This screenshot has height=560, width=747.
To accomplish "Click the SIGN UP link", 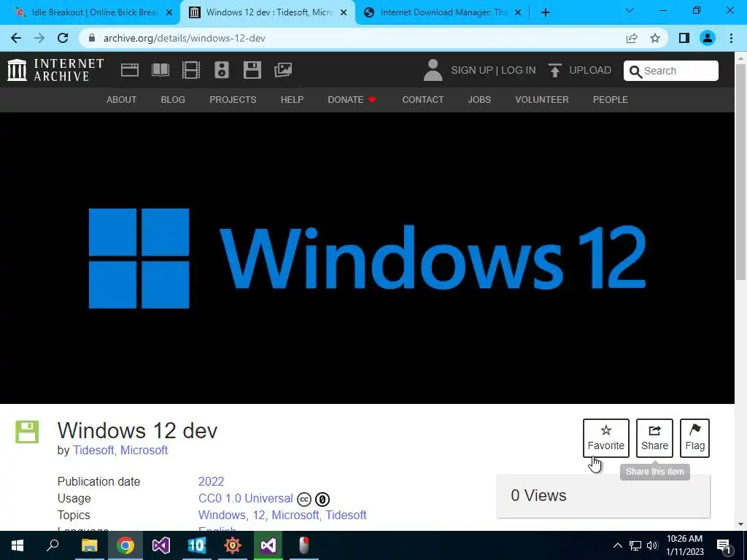I will 472,70.
